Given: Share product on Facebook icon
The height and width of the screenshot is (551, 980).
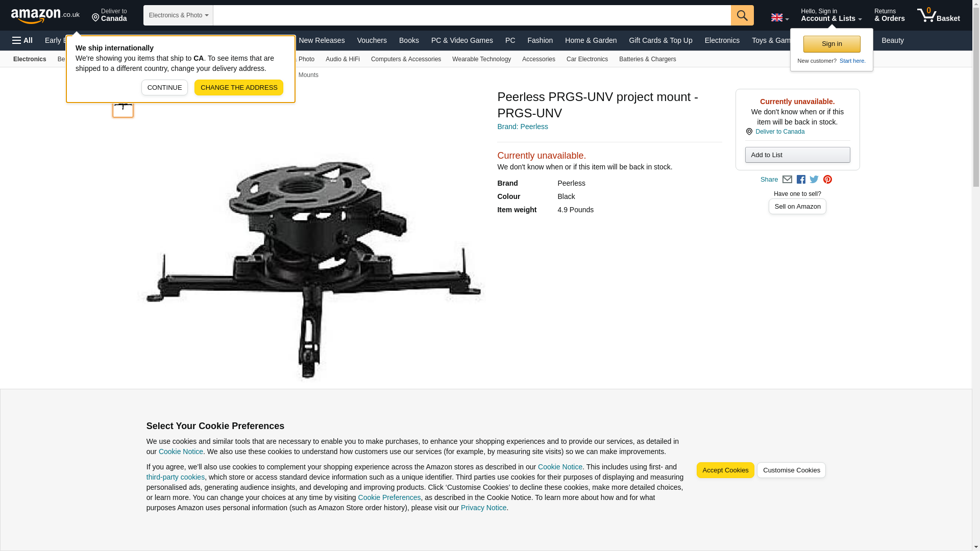Looking at the screenshot, I should 800,180.
